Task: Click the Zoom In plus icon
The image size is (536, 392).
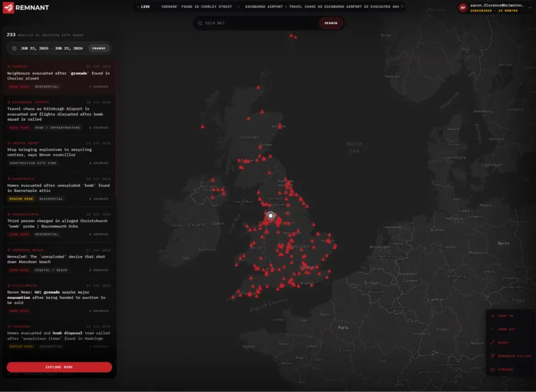Action: click(492, 316)
